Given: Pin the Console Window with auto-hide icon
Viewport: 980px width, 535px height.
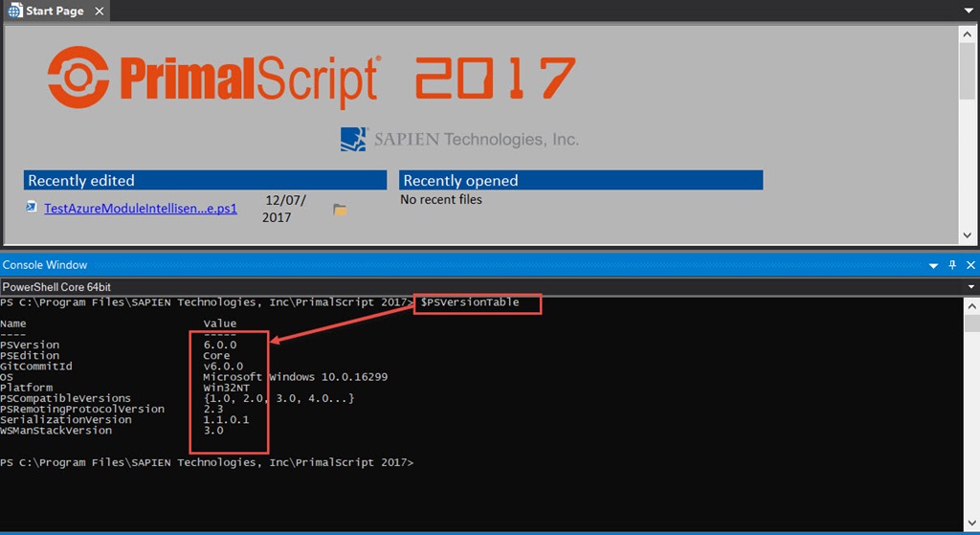Looking at the screenshot, I should 952,265.
